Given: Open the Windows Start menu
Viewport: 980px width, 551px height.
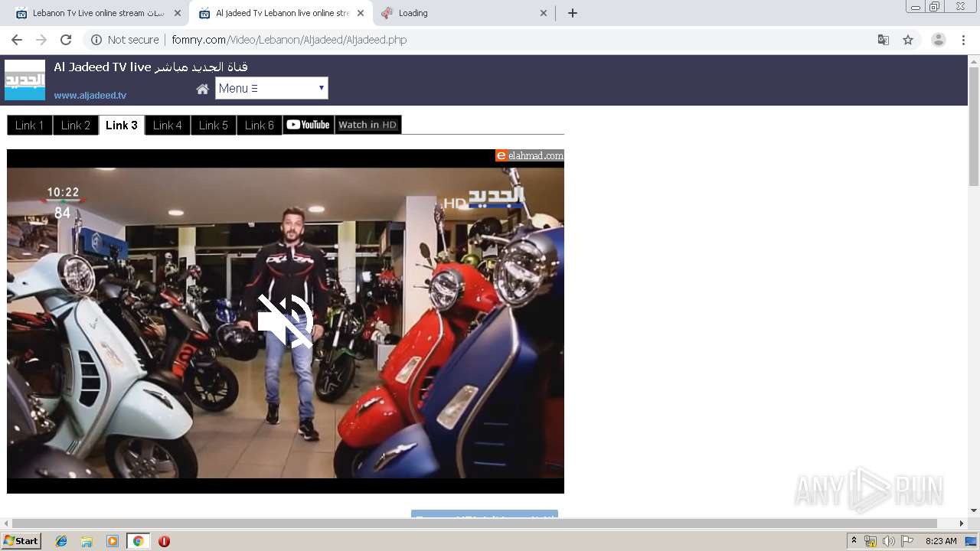Looking at the screenshot, I should (21, 541).
